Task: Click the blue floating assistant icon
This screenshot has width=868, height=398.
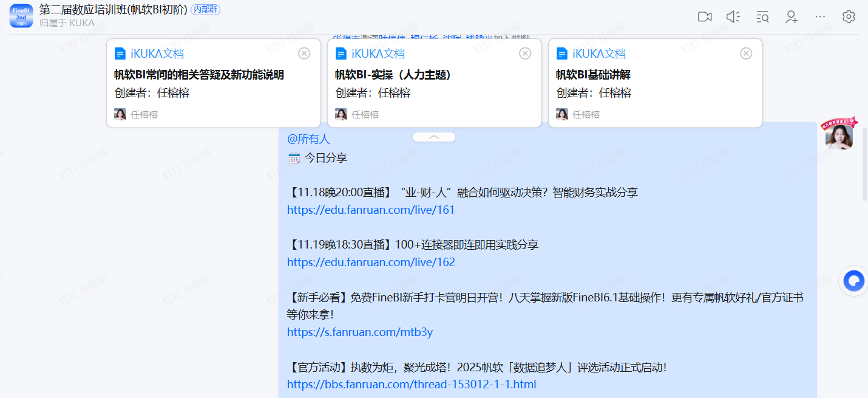Action: 855,281
